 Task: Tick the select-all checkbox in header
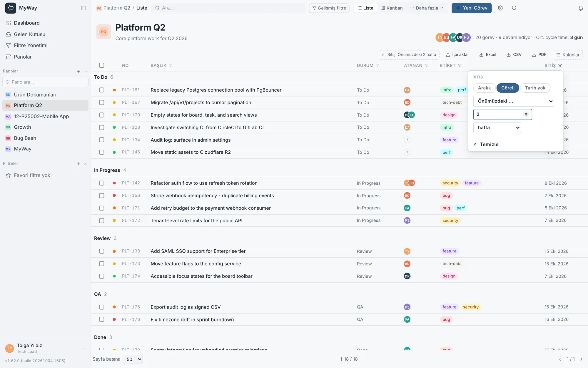click(101, 65)
